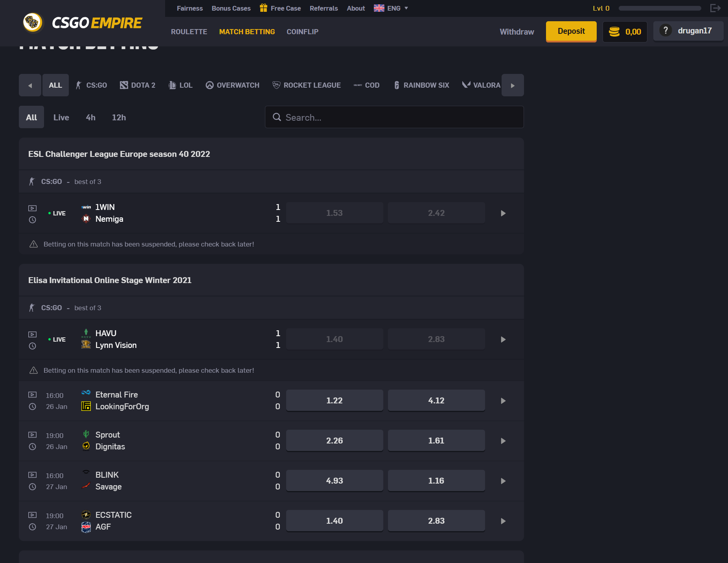Open the ROULETTE page
This screenshot has width=728, height=563.
point(189,31)
